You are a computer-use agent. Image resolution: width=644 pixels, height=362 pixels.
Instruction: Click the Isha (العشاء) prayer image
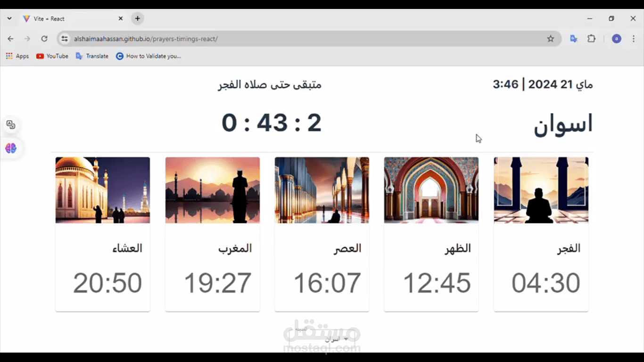(x=103, y=190)
